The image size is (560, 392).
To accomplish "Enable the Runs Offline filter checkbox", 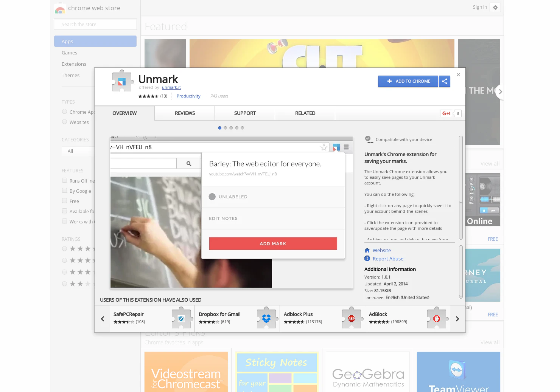I will click(x=64, y=180).
